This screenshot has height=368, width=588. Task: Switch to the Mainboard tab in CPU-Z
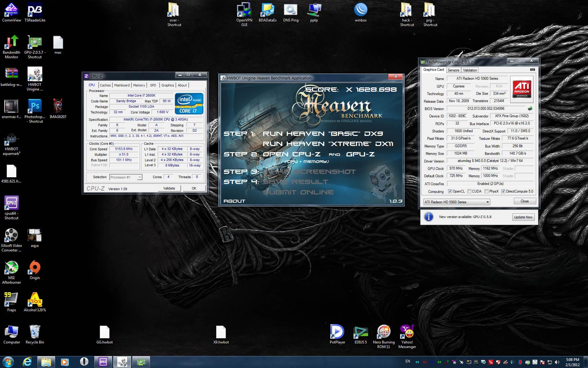point(122,85)
